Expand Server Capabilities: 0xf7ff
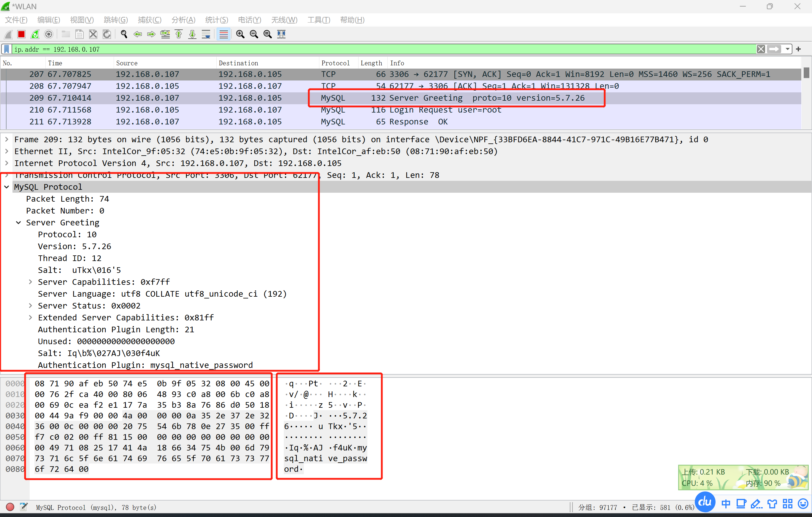The height and width of the screenshot is (517, 812). 30,282
